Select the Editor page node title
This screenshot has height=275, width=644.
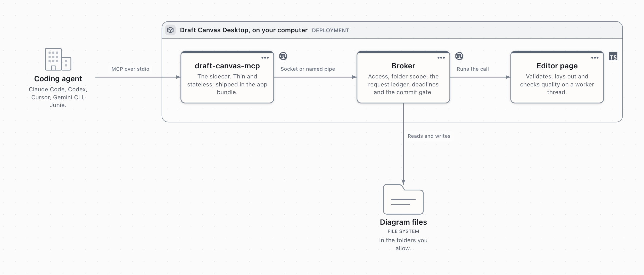557,66
